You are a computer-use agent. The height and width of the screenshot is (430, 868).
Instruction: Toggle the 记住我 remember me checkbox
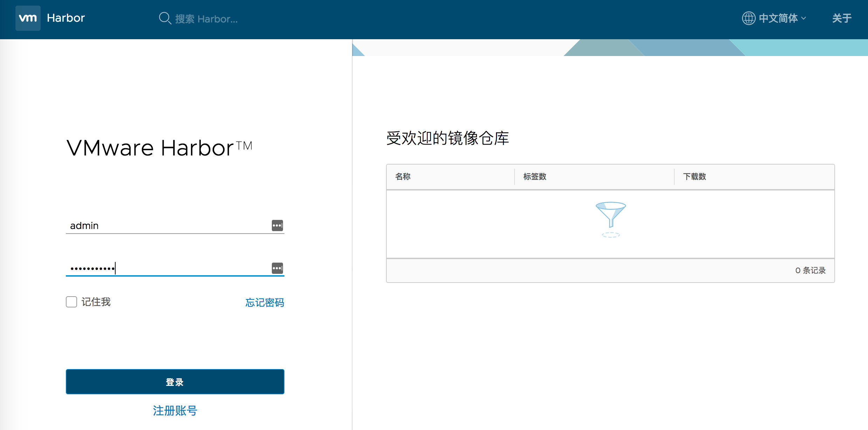71,302
